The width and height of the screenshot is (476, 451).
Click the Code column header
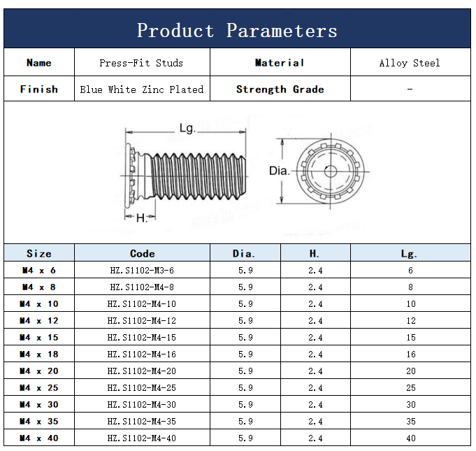(142, 253)
